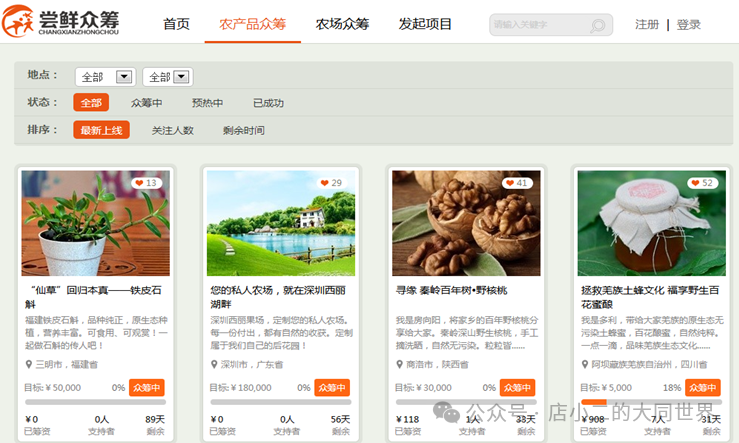Click the 登录 link

click(x=689, y=25)
